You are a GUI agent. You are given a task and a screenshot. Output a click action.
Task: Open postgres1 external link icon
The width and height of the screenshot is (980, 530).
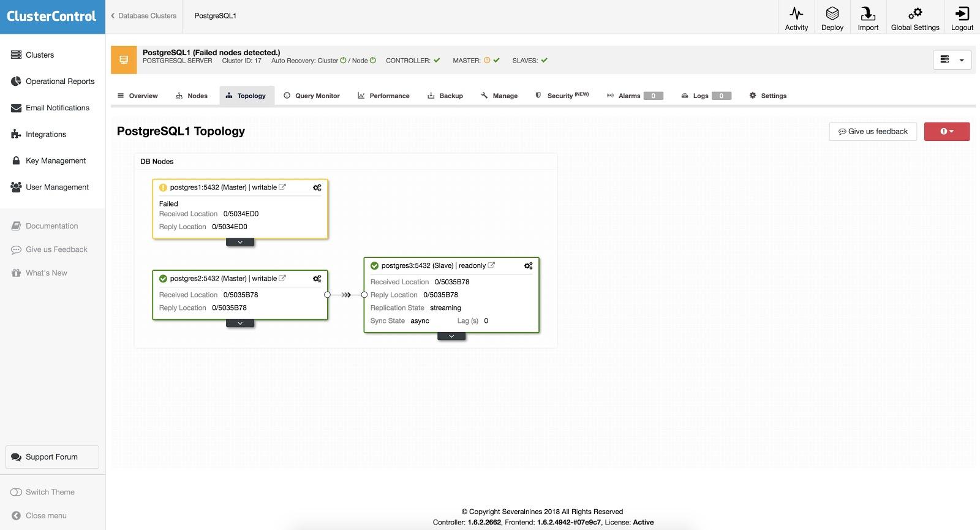[282, 187]
